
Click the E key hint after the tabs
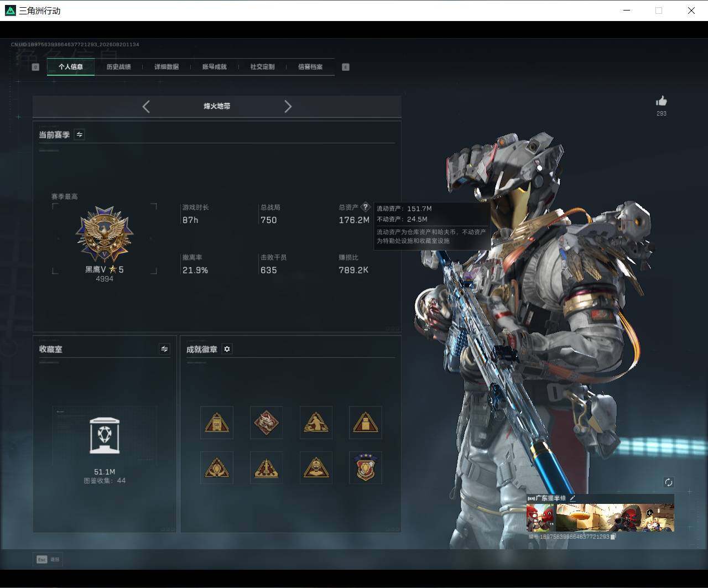point(346,67)
